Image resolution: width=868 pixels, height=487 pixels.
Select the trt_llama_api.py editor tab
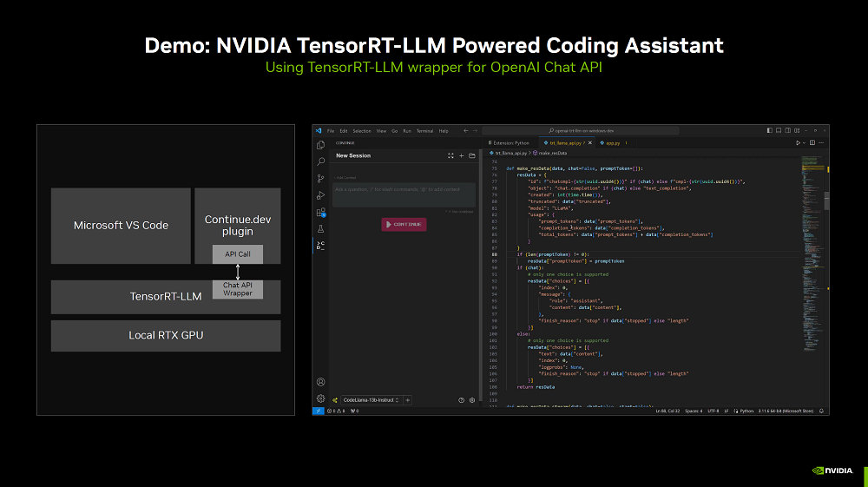tap(565, 142)
